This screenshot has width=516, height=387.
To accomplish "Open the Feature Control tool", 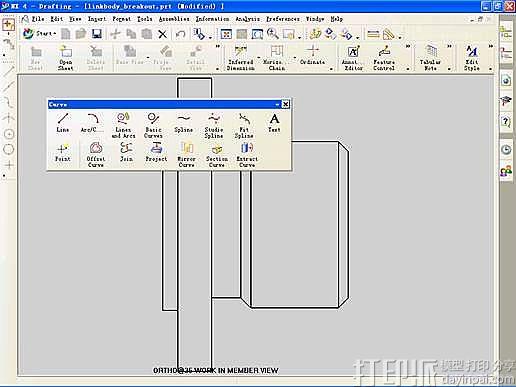I will pos(384,58).
